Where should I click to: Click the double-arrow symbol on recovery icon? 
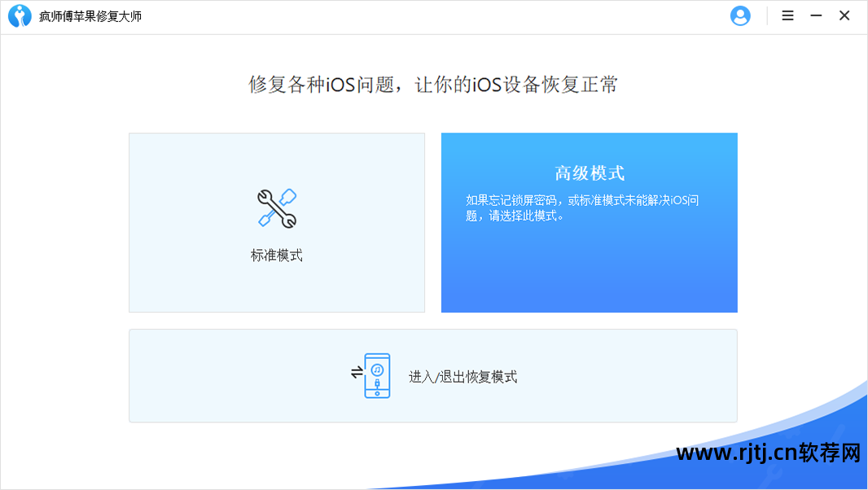(356, 370)
